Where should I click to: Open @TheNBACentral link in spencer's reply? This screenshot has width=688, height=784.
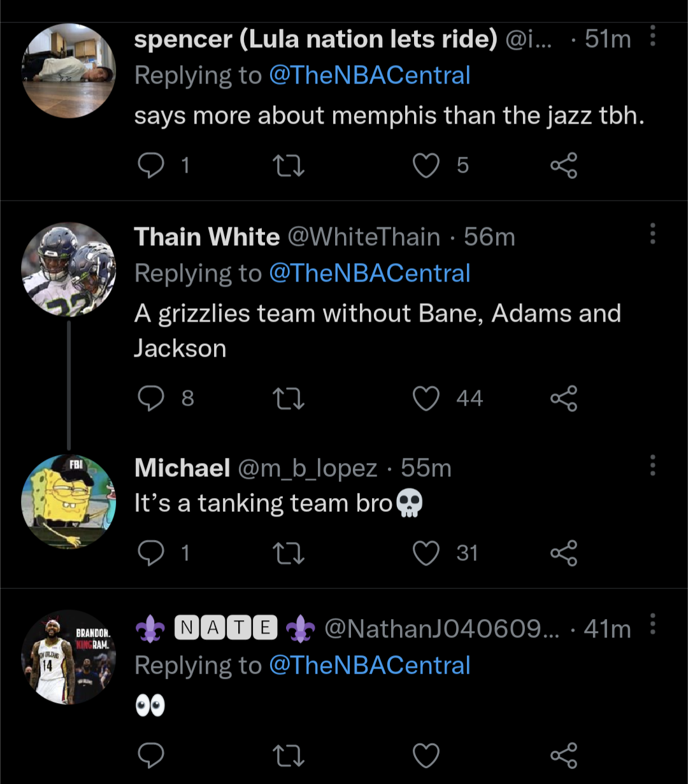click(369, 76)
